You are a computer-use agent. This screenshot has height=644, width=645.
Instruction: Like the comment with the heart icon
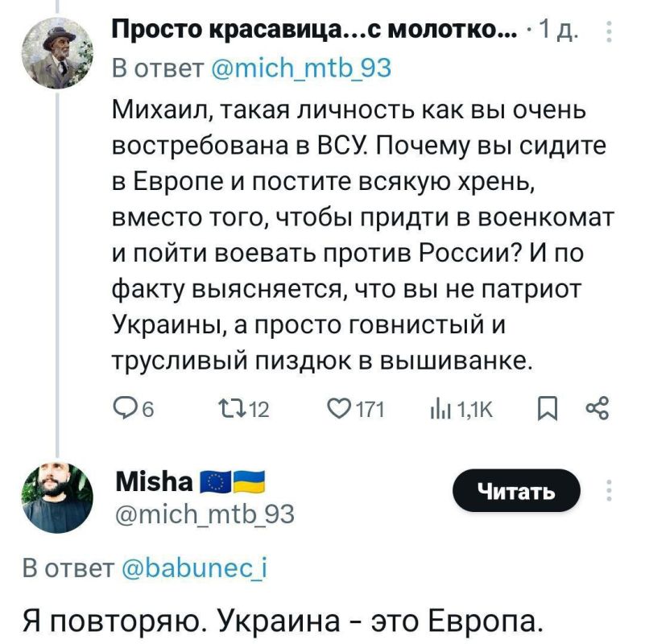pos(337,411)
